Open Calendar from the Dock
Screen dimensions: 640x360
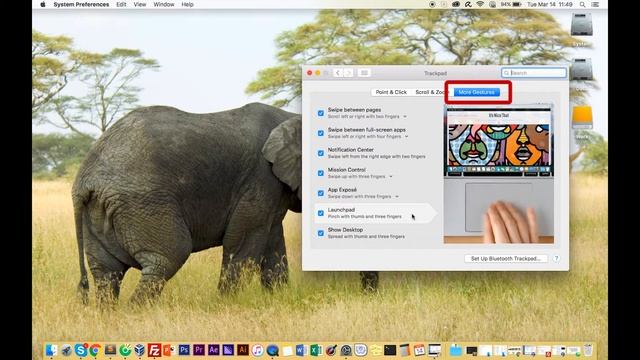[x=419, y=350]
